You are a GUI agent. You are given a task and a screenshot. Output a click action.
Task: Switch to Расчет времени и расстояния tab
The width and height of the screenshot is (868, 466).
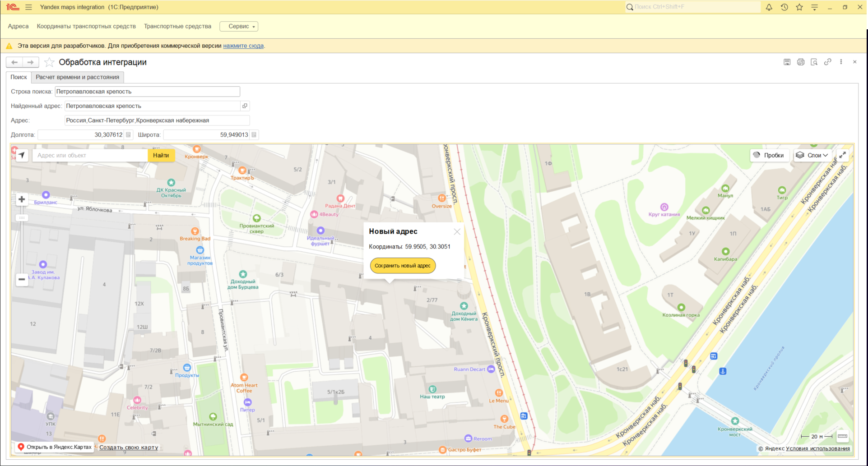click(78, 77)
